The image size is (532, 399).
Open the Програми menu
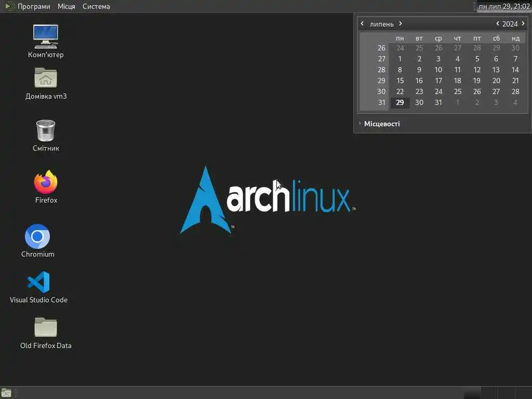point(34,6)
